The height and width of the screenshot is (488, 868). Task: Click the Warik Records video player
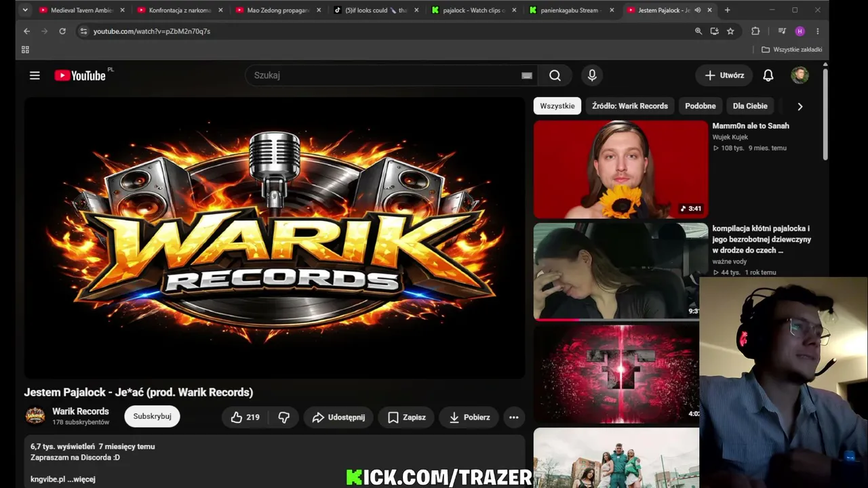pyautogui.click(x=275, y=237)
